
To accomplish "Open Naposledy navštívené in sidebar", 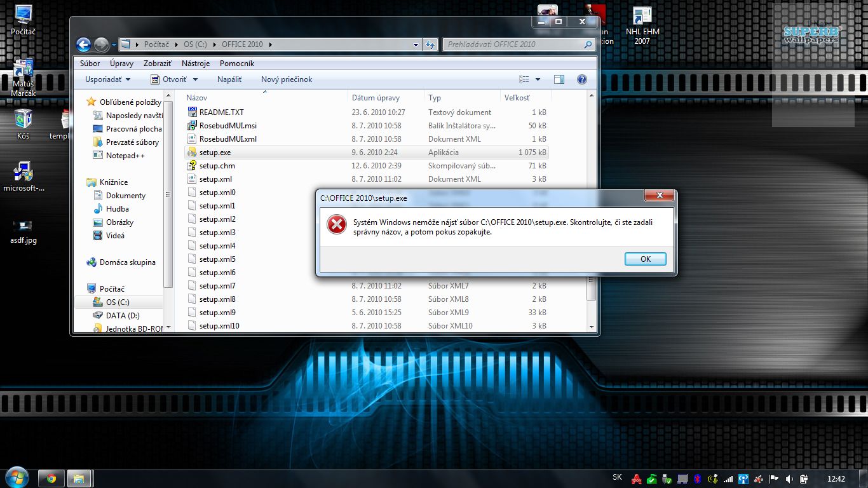I will (134, 116).
